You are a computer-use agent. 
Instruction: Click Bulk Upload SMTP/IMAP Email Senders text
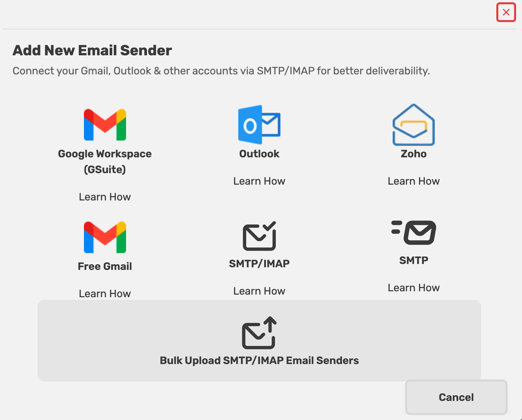click(x=259, y=361)
